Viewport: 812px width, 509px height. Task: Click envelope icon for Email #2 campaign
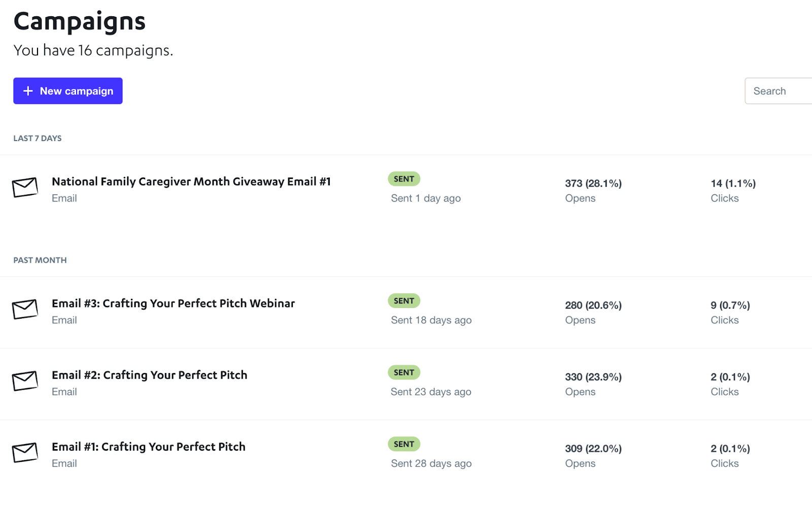(x=25, y=381)
